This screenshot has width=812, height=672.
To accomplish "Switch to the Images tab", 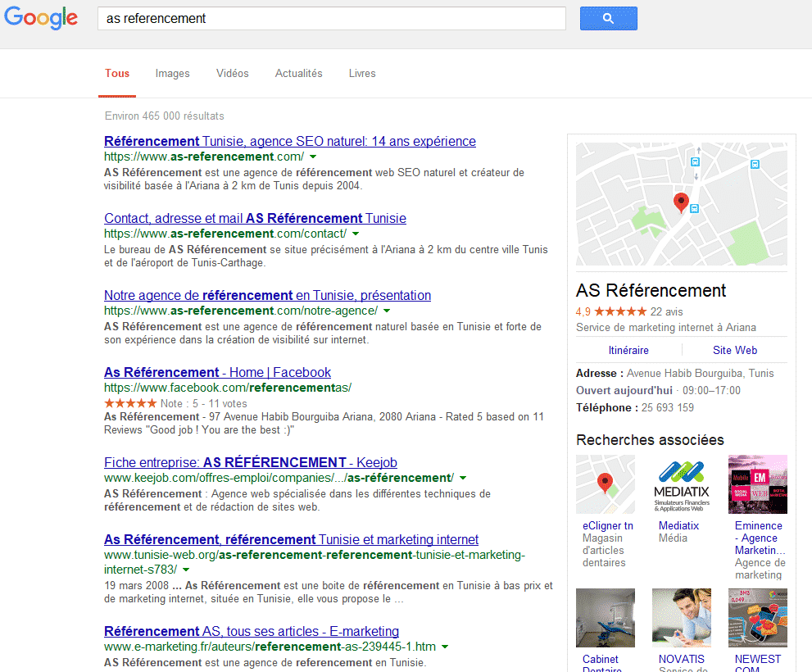I will point(172,74).
